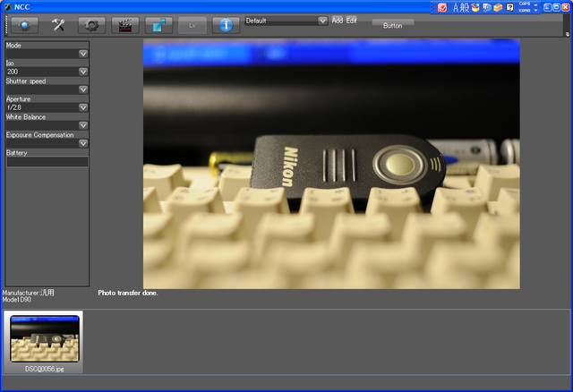Open the gear settings toolbar button
This screenshot has height=392, width=573.
(x=91, y=25)
